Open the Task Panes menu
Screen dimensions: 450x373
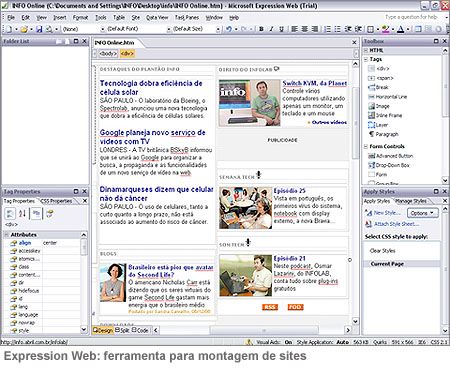[x=187, y=17]
